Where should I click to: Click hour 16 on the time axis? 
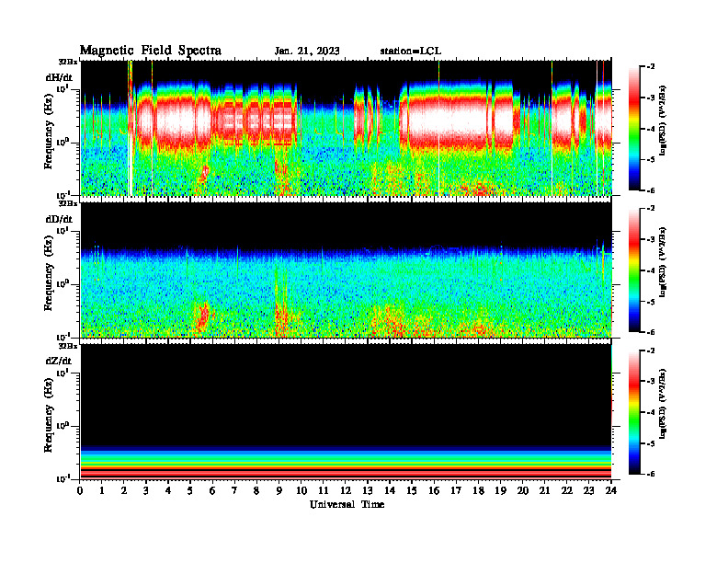434,490
